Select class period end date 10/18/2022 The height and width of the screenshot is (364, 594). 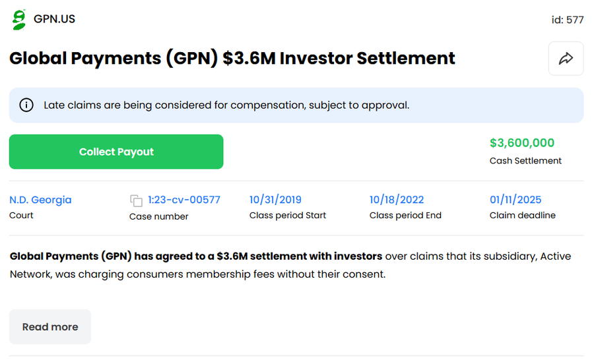click(x=397, y=200)
